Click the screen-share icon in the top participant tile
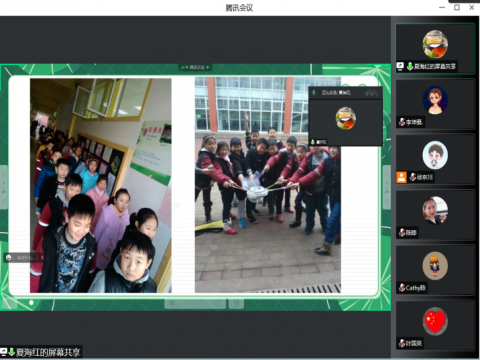480x360 pixels. (x=400, y=66)
